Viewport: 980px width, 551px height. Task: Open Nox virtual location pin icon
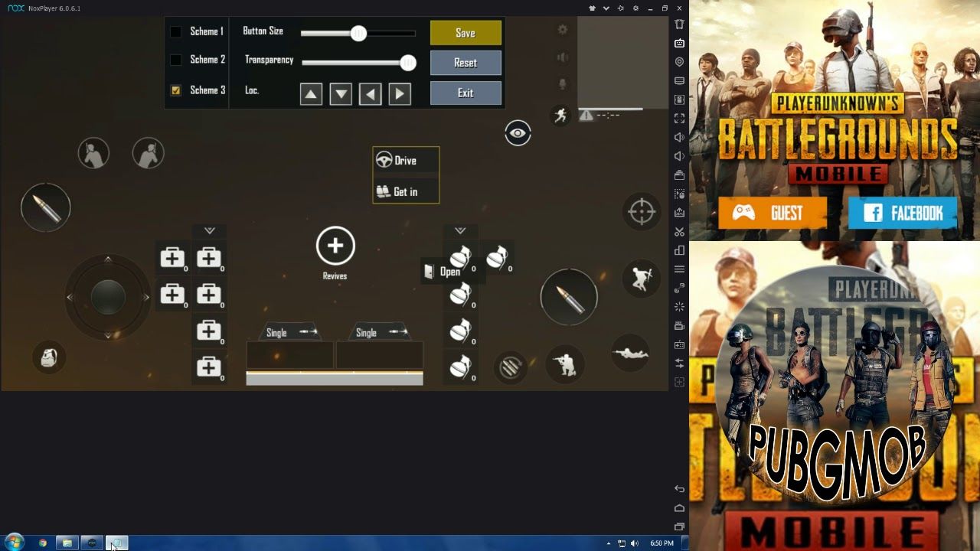tap(679, 62)
